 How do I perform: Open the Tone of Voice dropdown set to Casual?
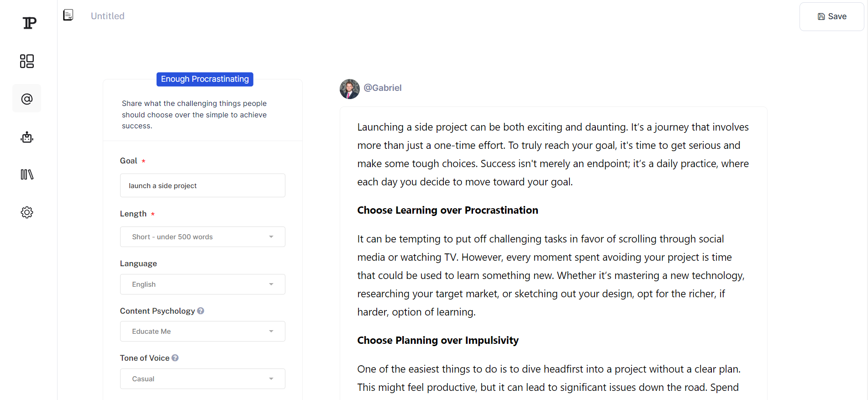[203, 379]
